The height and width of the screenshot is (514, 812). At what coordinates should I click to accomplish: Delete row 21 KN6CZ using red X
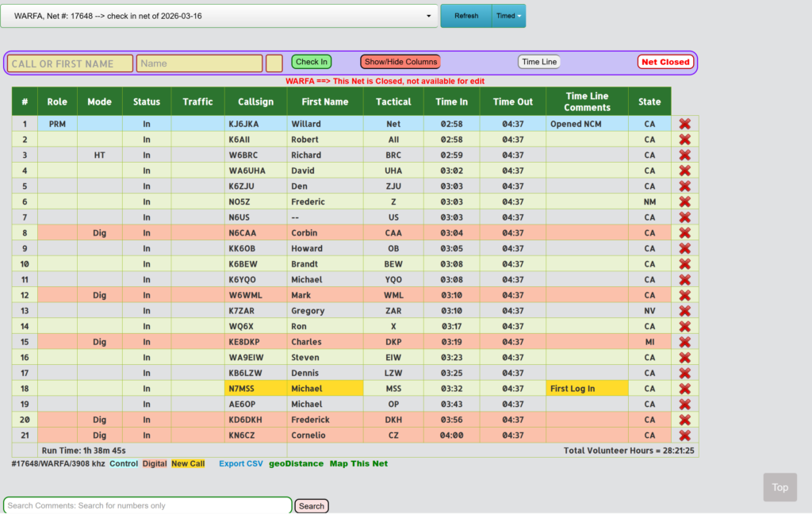click(x=684, y=435)
